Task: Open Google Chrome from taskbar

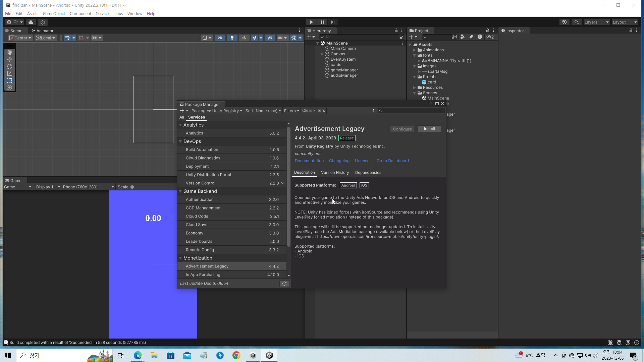Action: (x=236, y=355)
